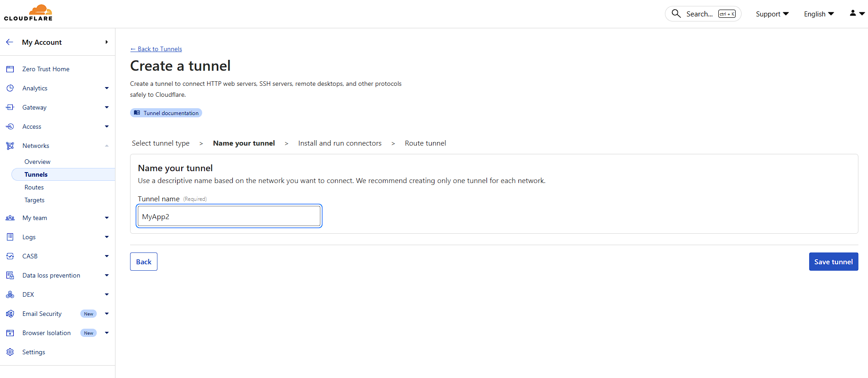Open the Support dropdown menu
Screen dimensions: 868x378
tap(772, 14)
